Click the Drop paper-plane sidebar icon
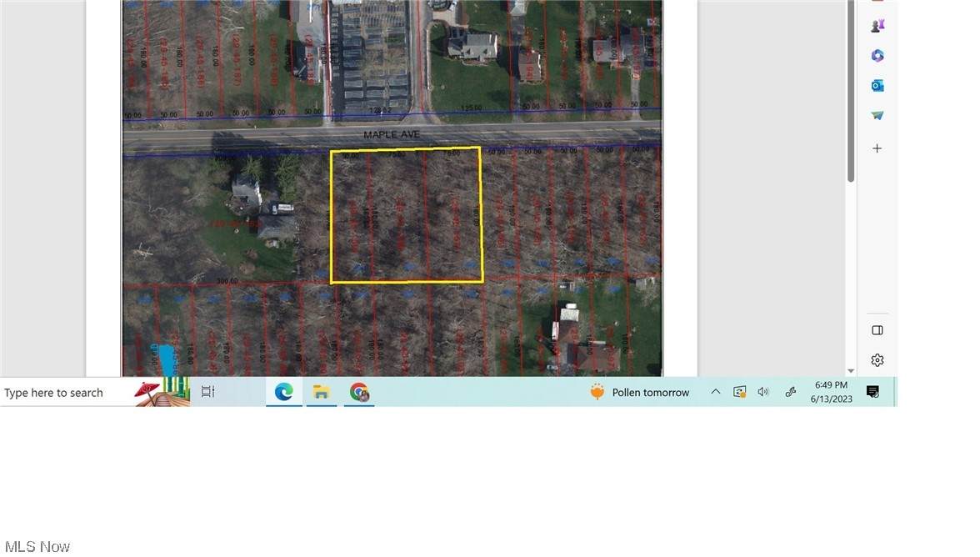 click(x=877, y=116)
